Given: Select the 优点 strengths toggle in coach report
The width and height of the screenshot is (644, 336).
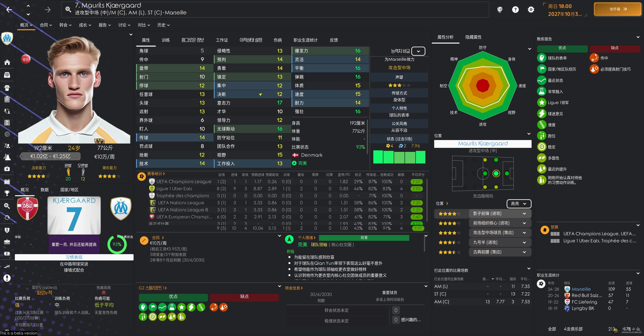Looking at the screenshot, I should pyautogui.click(x=562, y=48).
